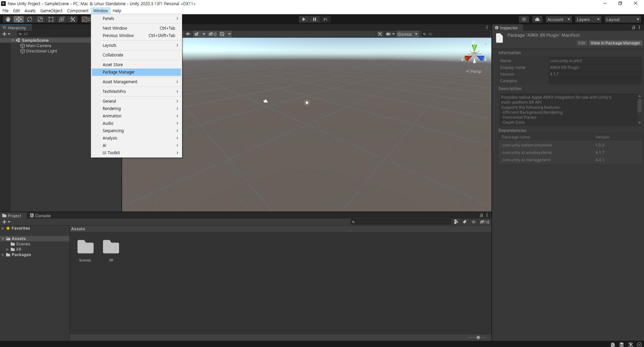Expand the Layouts submenu
The height and width of the screenshot is (347, 644).
(x=137, y=45)
